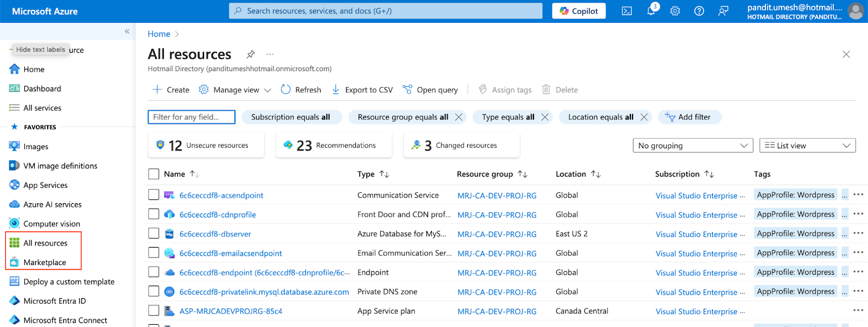Open Copilot button
This screenshot has height=327, width=868.
pyautogui.click(x=579, y=11)
